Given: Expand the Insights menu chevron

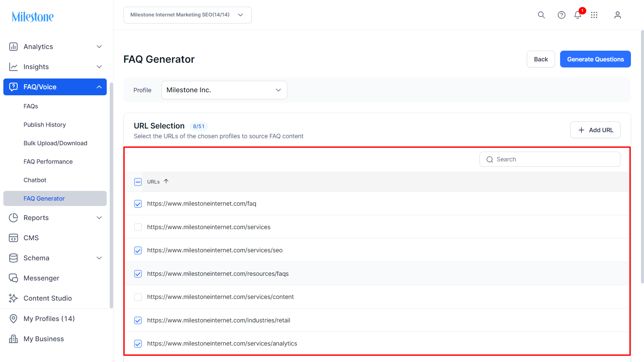Looking at the screenshot, I should (99, 67).
